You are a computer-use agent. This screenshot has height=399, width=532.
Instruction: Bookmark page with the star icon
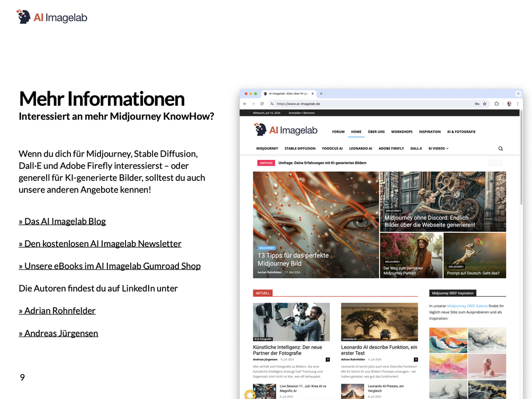click(x=484, y=104)
